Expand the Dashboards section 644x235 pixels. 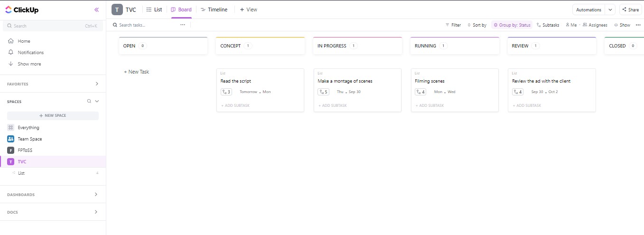coord(97,195)
